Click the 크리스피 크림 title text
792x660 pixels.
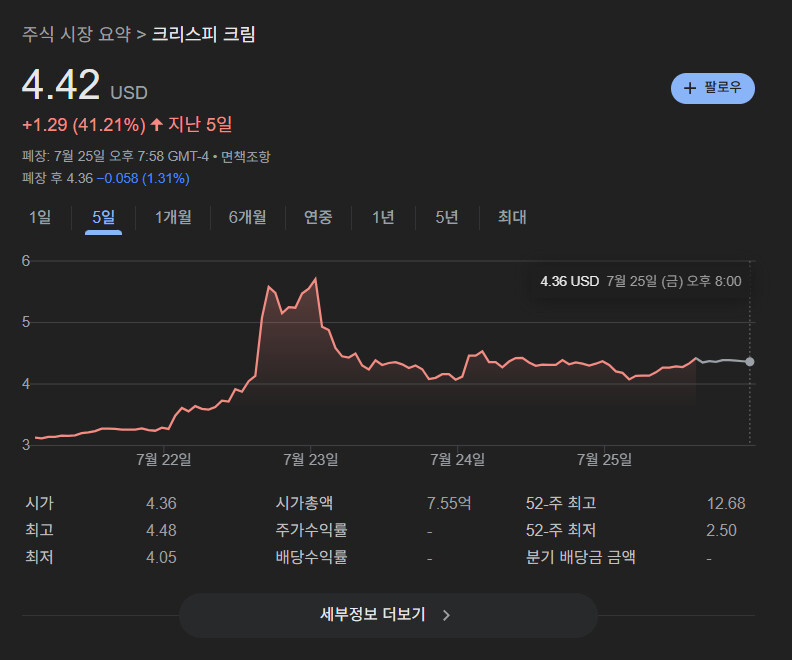[x=204, y=34]
